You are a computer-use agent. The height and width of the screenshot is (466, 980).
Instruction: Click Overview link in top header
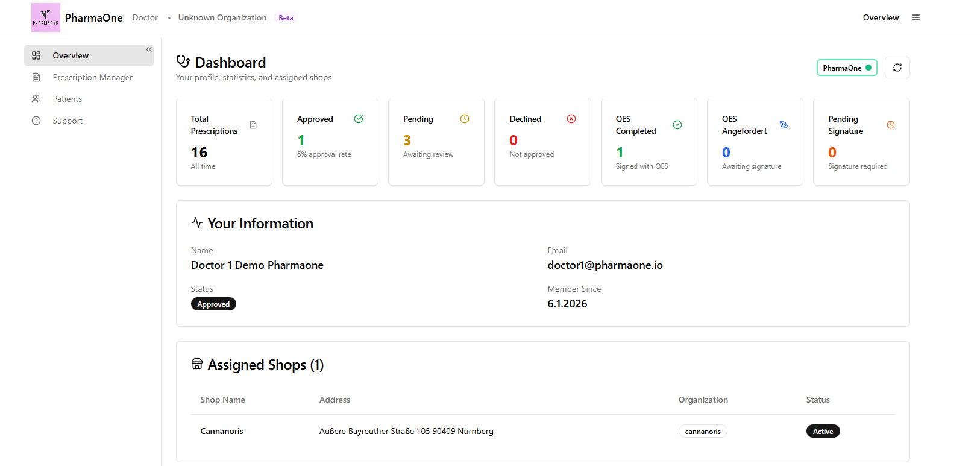(x=880, y=17)
